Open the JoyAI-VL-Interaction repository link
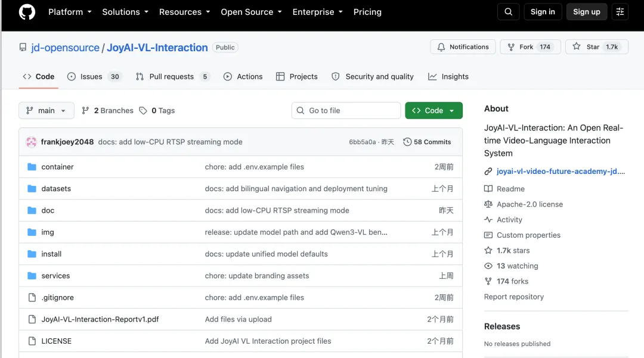 (x=157, y=48)
